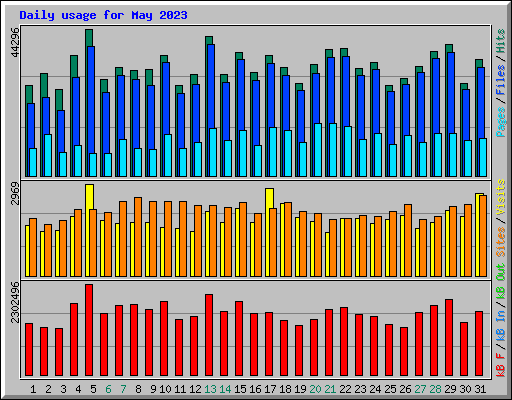
Task: Click the 44296 axis value
Action: (x=15, y=42)
